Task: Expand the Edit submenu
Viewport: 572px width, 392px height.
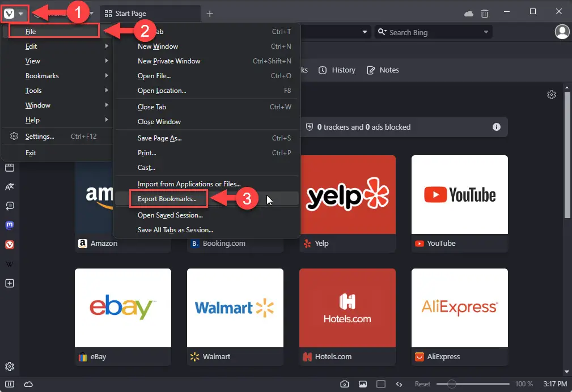Action: pos(57,46)
